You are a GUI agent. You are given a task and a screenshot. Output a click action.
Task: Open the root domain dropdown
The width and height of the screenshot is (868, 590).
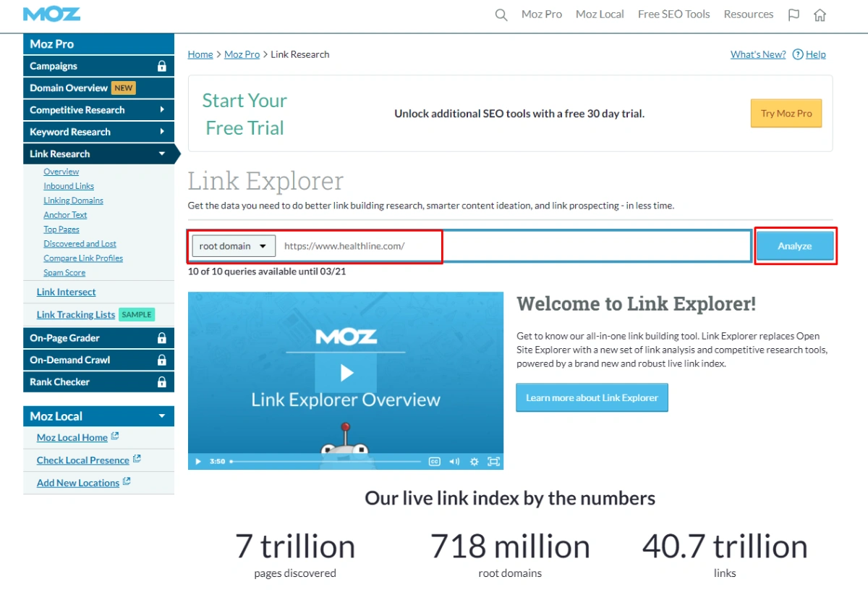pyautogui.click(x=234, y=246)
